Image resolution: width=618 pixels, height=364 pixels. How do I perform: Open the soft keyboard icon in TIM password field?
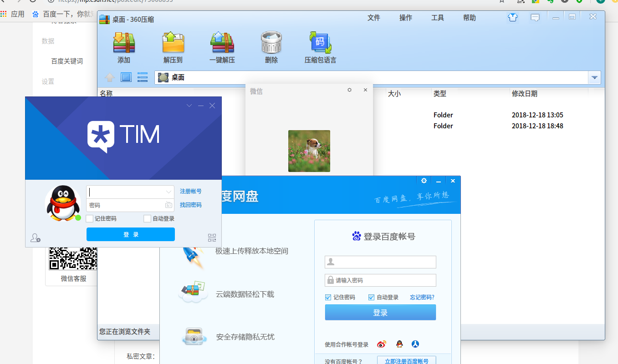(169, 205)
